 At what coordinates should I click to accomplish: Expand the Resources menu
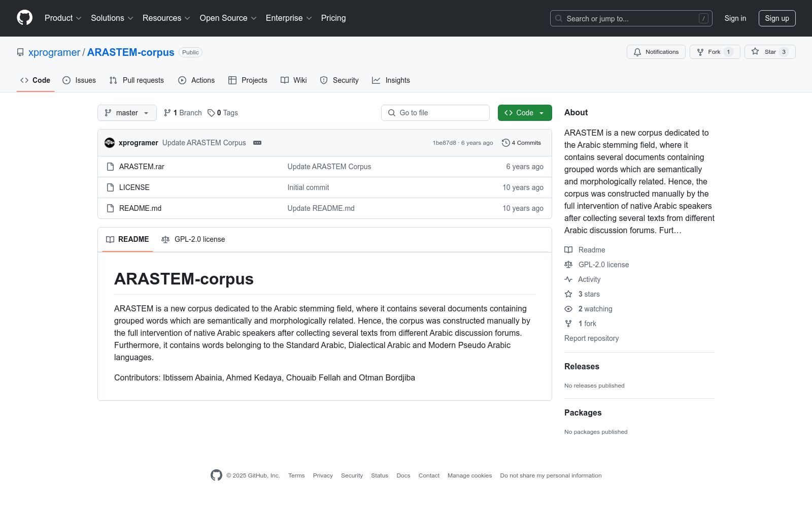pos(166,18)
